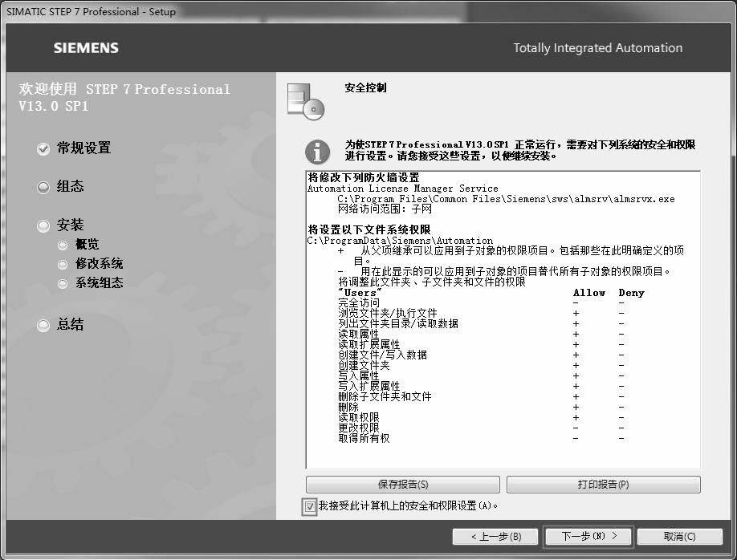The height and width of the screenshot is (560, 737).
Task: Continue with the 下一步(N) button
Action: (x=588, y=537)
